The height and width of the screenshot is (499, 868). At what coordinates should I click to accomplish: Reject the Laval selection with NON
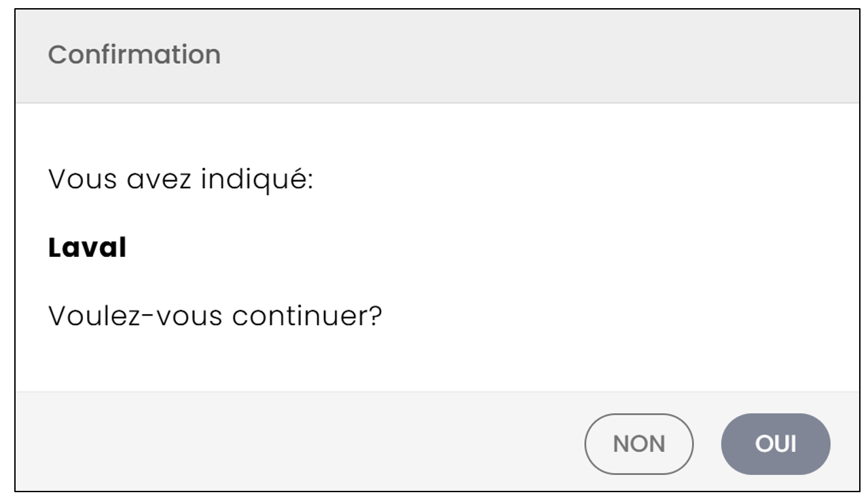click(x=639, y=444)
